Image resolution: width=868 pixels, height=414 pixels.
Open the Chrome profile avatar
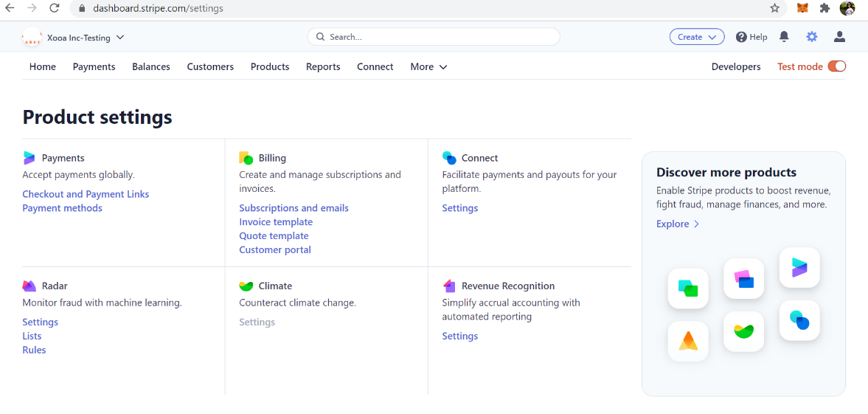[847, 8]
